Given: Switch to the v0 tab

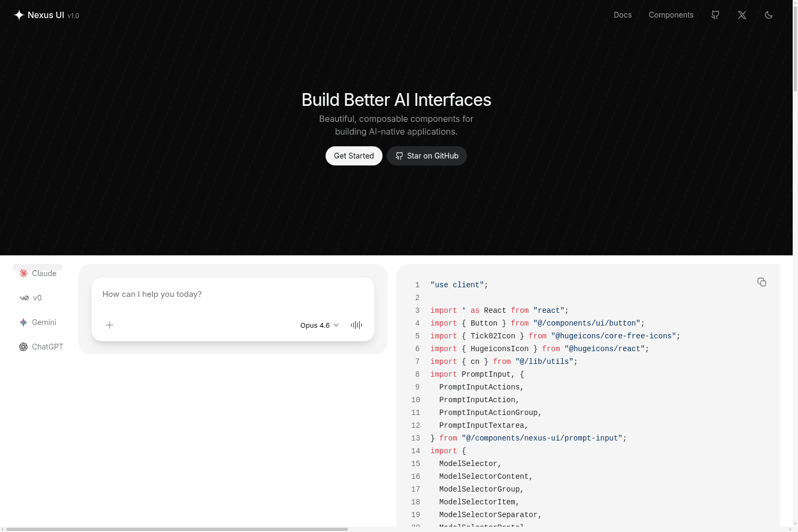Looking at the screenshot, I should [x=30, y=298].
